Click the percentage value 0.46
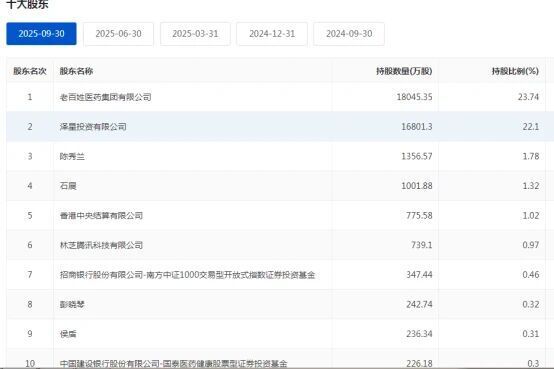Viewport: 554px width, 369px height. point(531,275)
